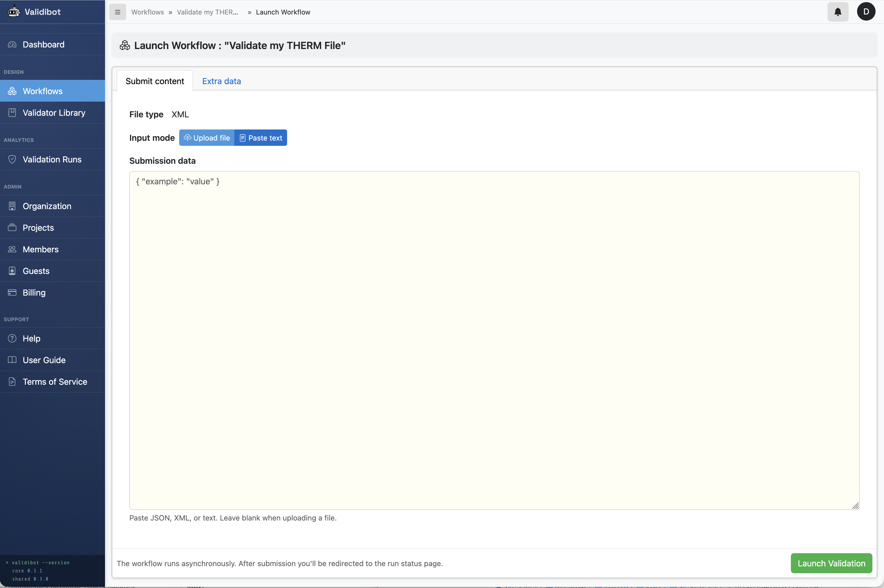Click the Help question mark icon
Screen dimensions: 884x588
pos(12,338)
